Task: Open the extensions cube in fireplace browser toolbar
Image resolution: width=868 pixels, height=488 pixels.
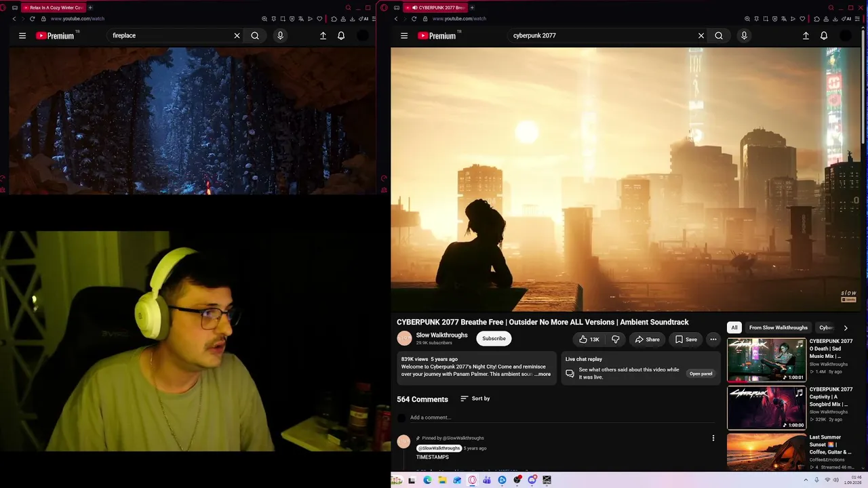Action: click(x=334, y=19)
